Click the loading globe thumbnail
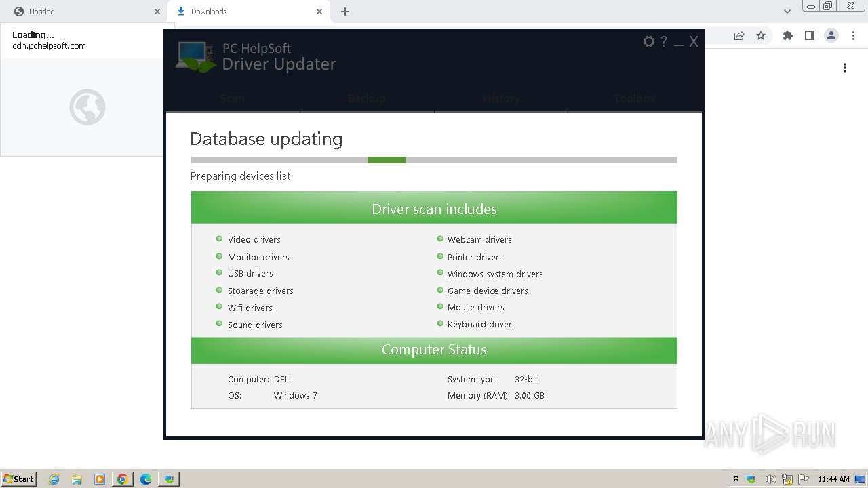The image size is (868, 488). pyautogui.click(x=87, y=107)
